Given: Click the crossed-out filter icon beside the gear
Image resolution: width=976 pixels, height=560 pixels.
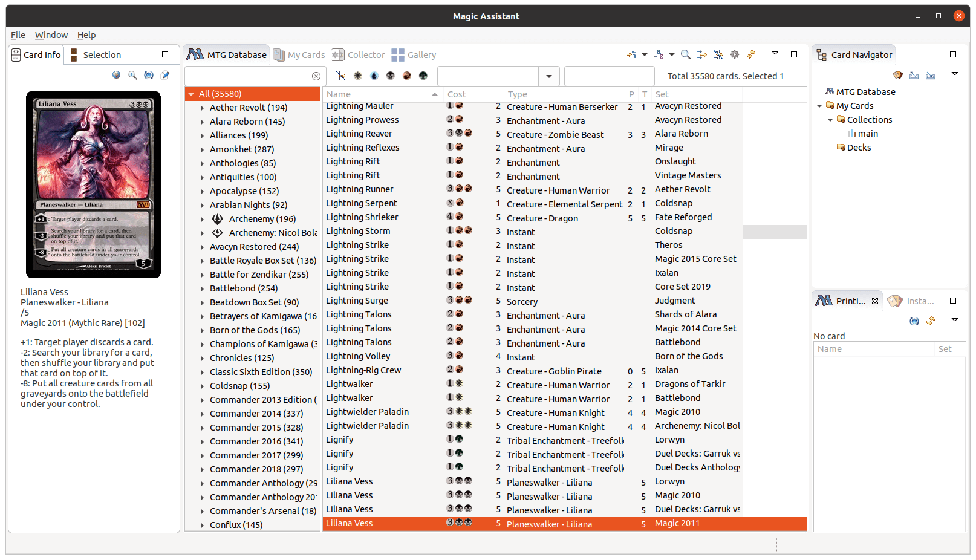Looking at the screenshot, I should pyautogui.click(x=718, y=54).
